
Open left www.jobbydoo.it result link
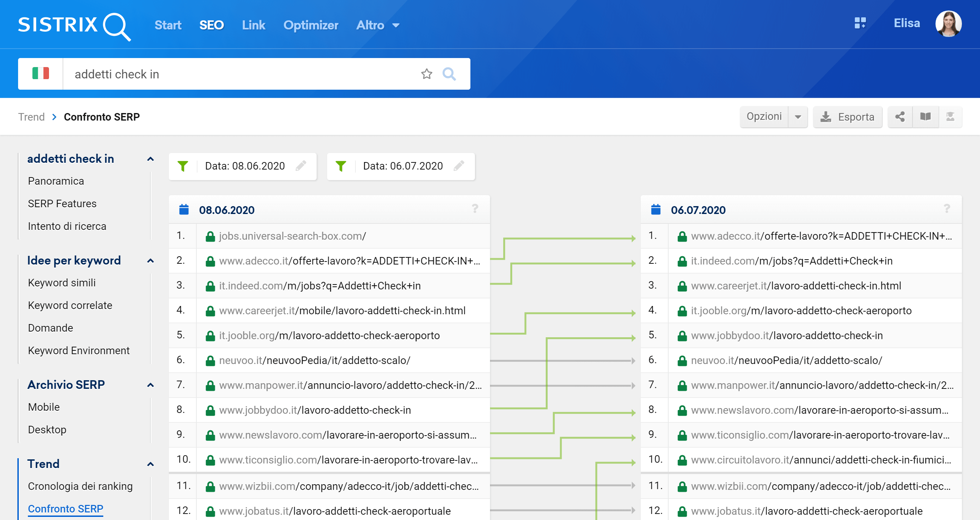tap(315, 410)
